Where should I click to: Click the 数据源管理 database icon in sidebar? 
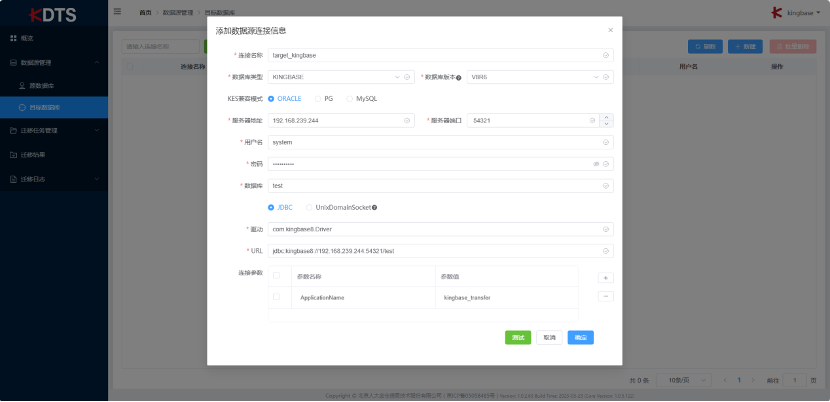pos(14,62)
